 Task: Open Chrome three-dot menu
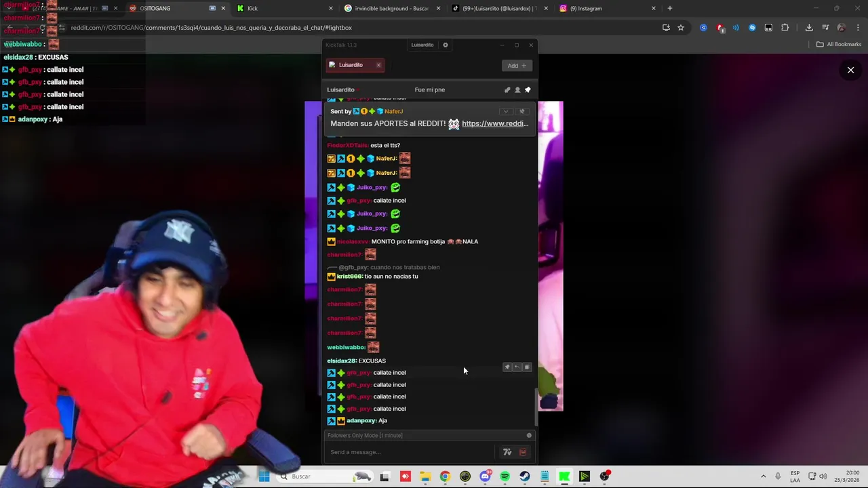pos(857,28)
